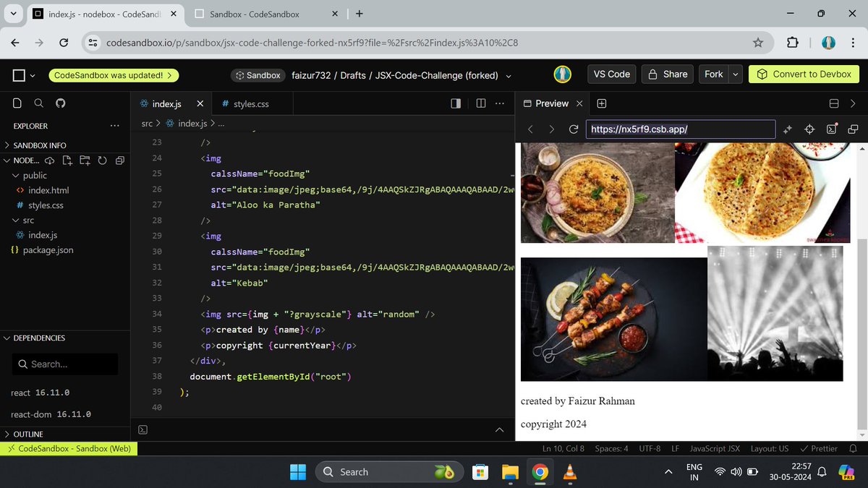Reload the preview page
Image resolution: width=868 pixels, height=488 pixels.
coord(574,129)
